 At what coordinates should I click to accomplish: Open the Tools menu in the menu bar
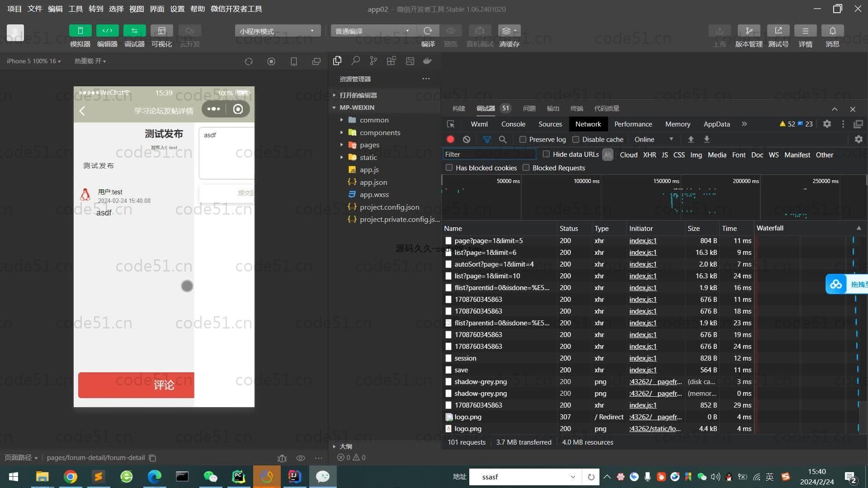click(75, 9)
